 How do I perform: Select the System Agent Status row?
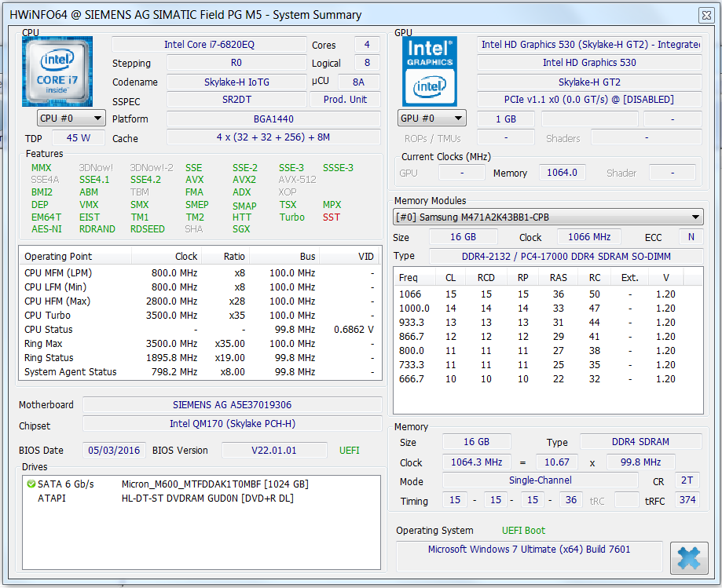200,372
